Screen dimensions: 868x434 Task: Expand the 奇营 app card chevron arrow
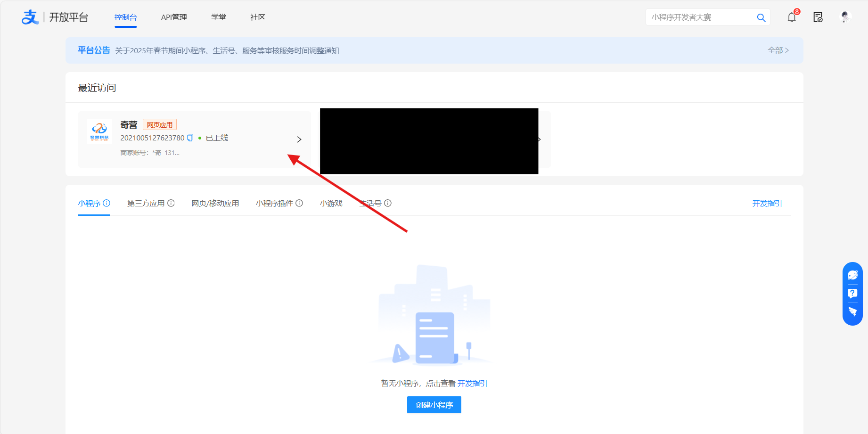coord(299,139)
